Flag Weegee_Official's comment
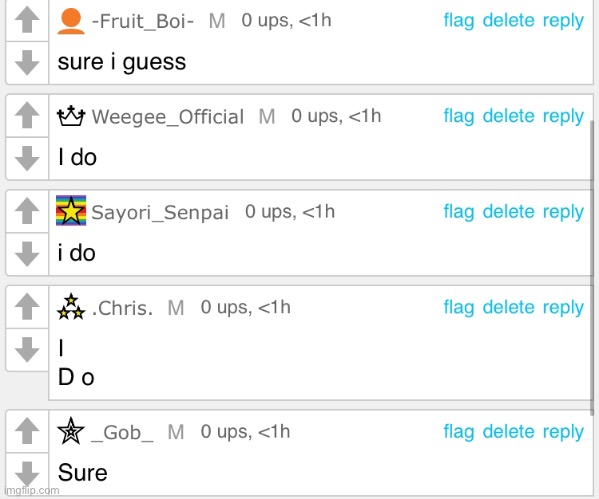This screenshot has height=499, width=599. point(459,117)
